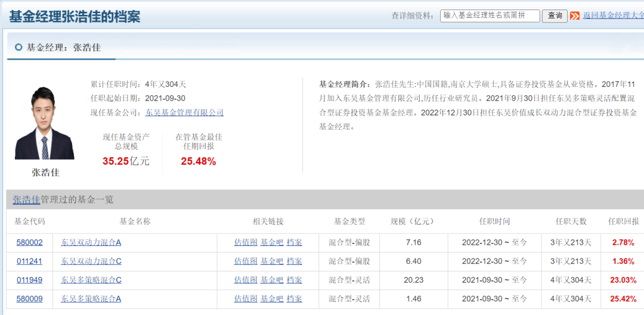Click the 3年又213天 tenure in 011241 row
Image resolution: width=644 pixels, height=315 pixels.
pos(571,261)
